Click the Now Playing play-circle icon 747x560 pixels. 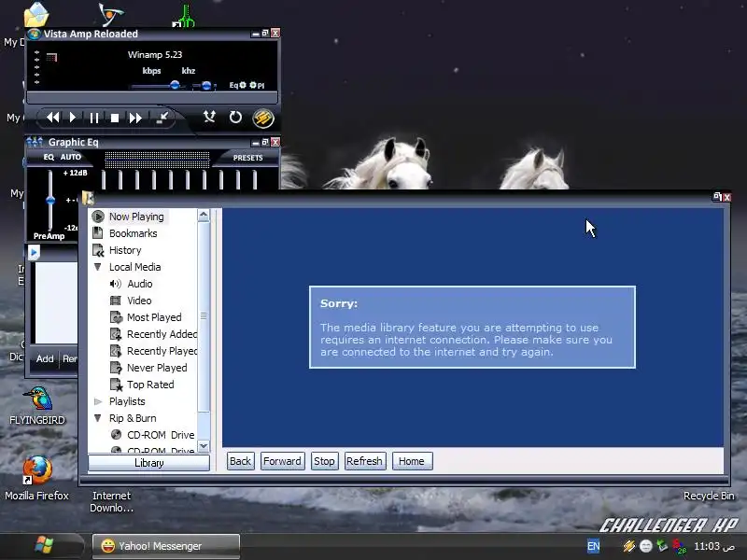(98, 217)
